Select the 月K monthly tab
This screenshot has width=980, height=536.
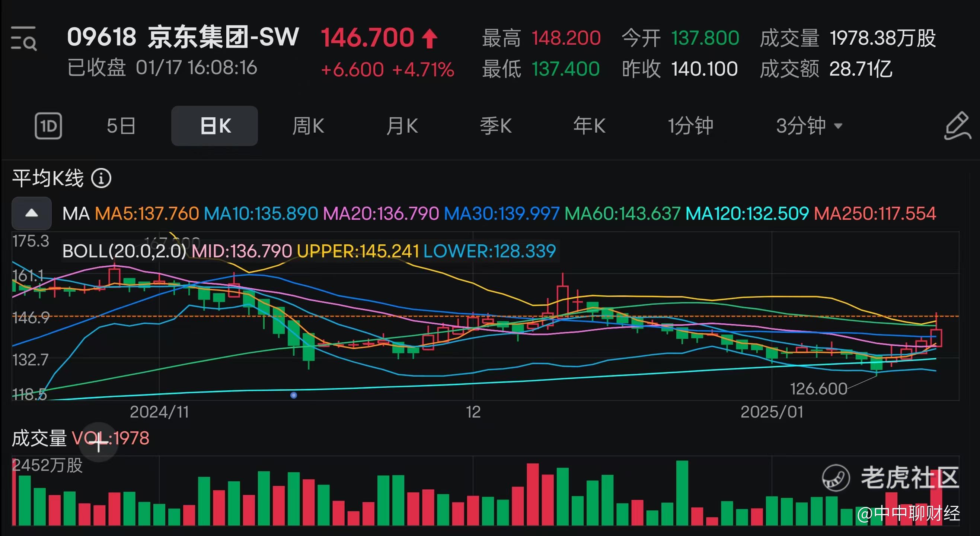click(402, 126)
